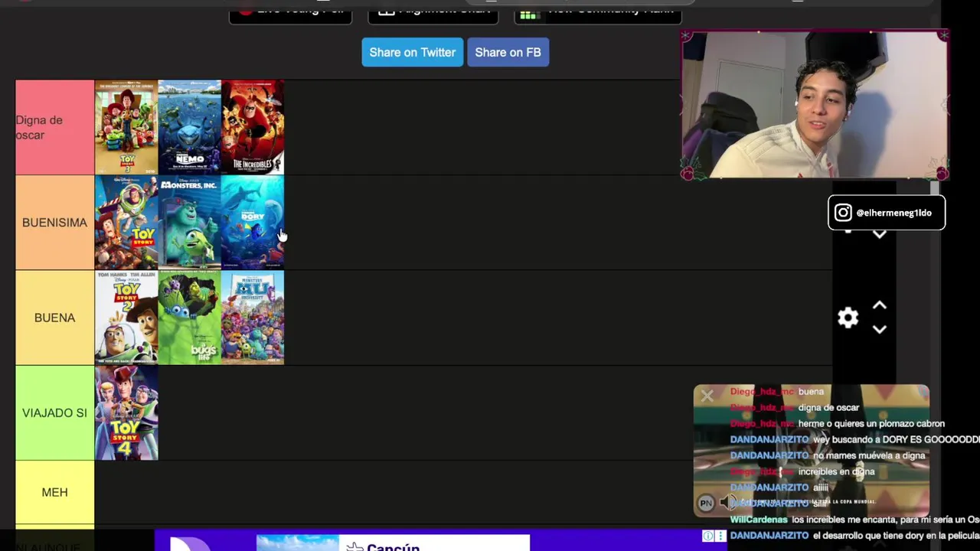
Task: Move the BUENA tier down with arrow
Action: point(880,330)
